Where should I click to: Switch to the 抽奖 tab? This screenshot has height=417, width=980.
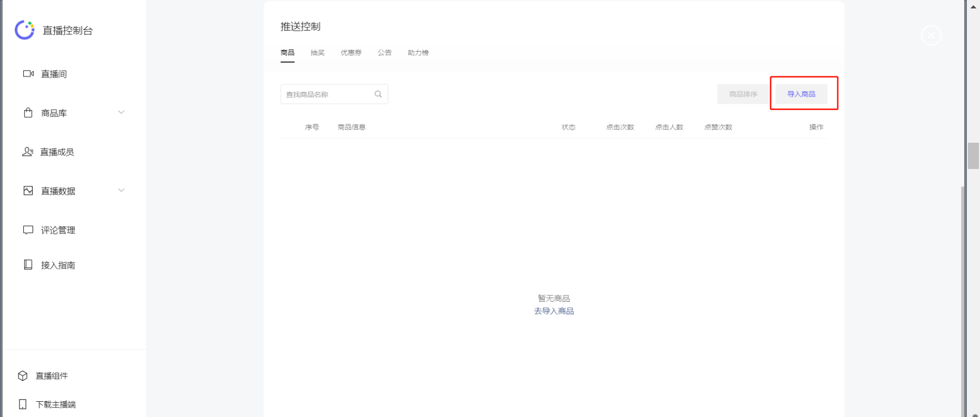317,53
